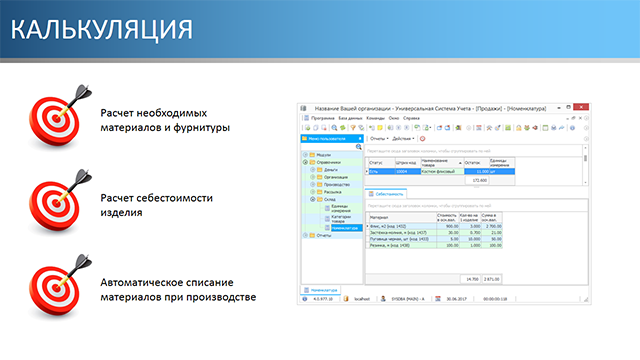Click the green refresh icon in toolbar
Viewport: 640px width, 360px height.
342,128
